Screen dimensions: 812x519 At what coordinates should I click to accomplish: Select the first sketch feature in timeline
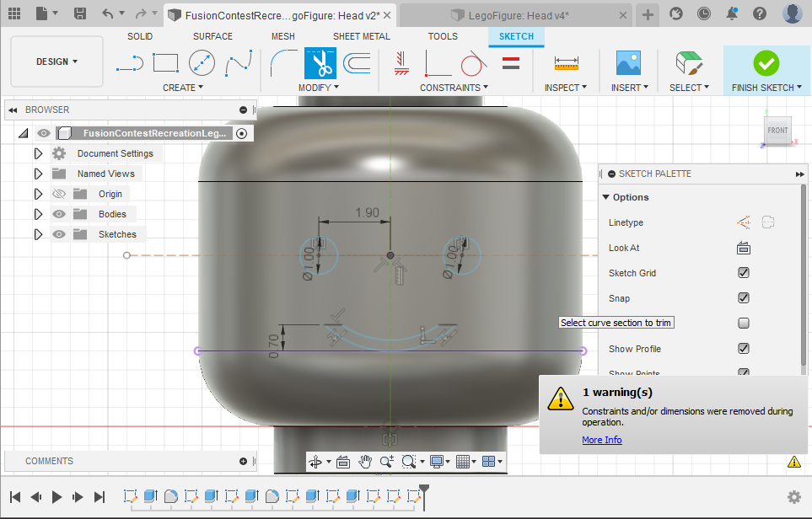click(x=131, y=496)
